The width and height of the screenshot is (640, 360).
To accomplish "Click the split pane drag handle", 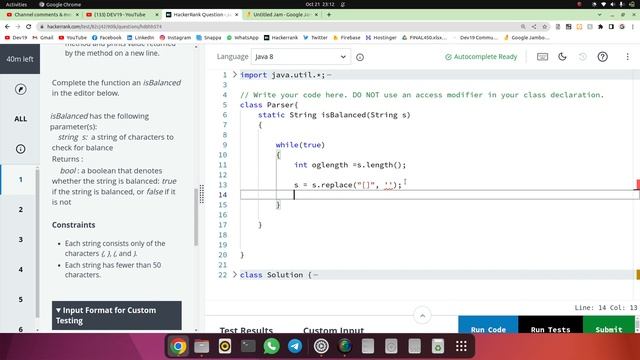I will 202,194.
